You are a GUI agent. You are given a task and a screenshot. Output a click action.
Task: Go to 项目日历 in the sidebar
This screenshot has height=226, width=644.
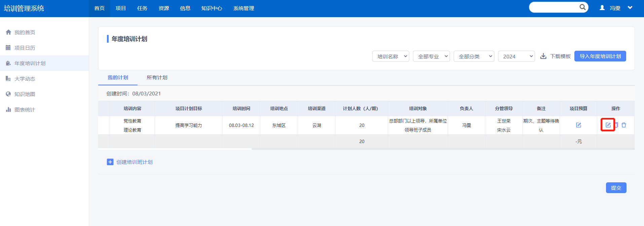coord(25,48)
